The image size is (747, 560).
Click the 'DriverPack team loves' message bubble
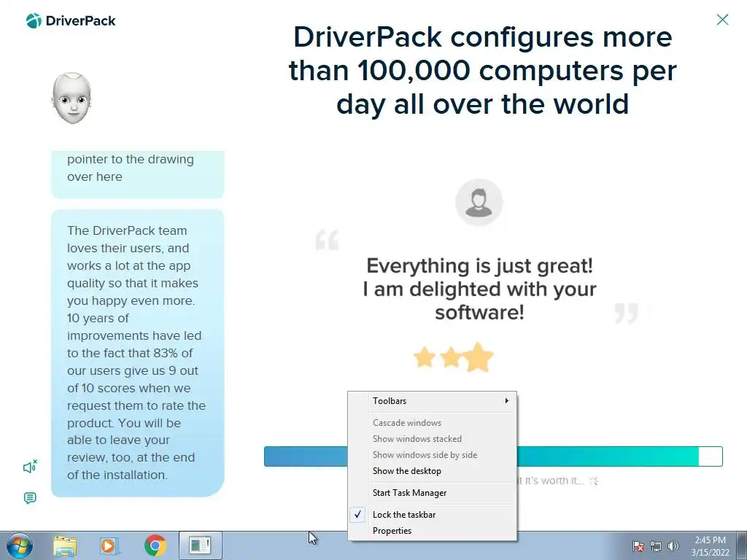pyautogui.click(x=138, y=353)
